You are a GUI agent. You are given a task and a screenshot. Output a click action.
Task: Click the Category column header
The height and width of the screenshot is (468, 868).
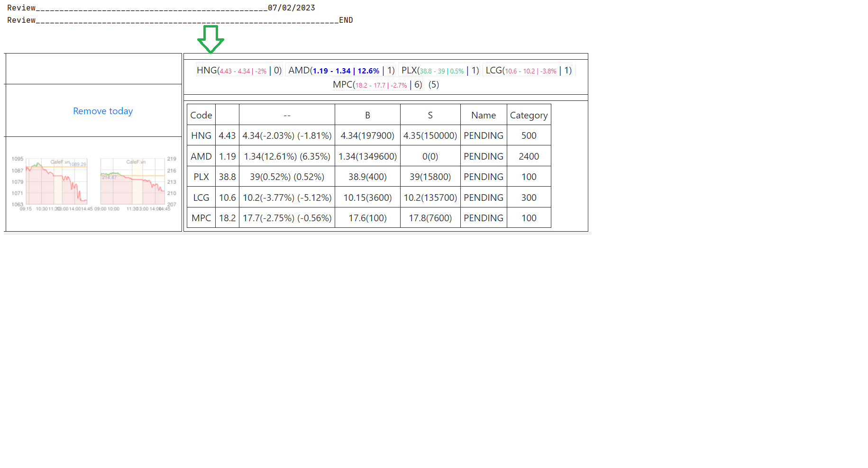coord(529,115)
